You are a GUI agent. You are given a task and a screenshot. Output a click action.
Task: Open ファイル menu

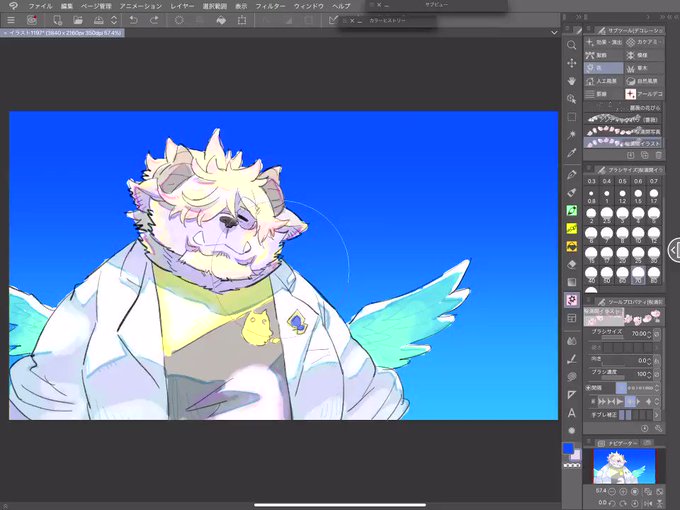coord(40,6)
